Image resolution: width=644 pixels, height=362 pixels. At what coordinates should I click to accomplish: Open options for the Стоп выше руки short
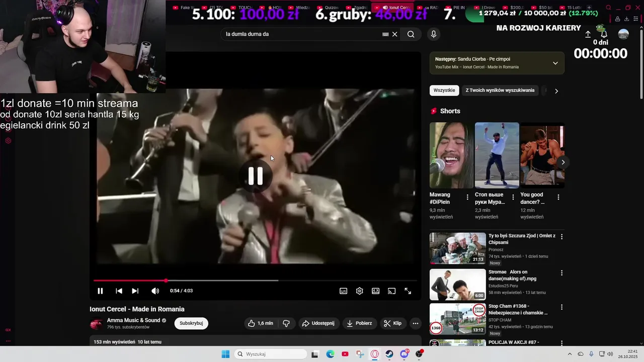[513, 198]
